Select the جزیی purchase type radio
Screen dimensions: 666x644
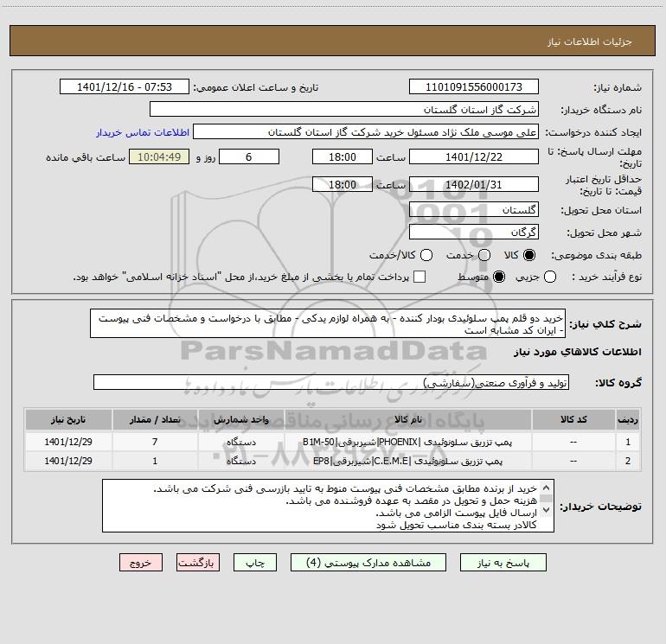pyautogui.click(x=550, y=277)
